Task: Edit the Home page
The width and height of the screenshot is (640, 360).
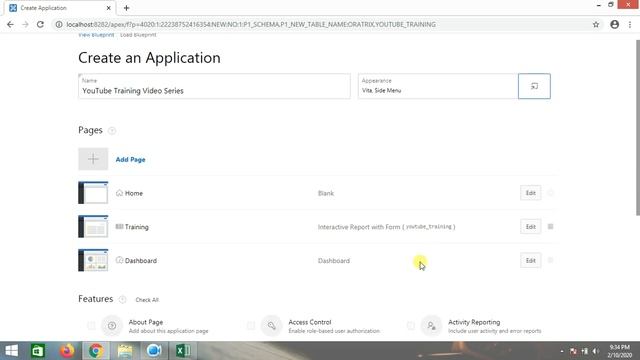Action: coord(531,193)
